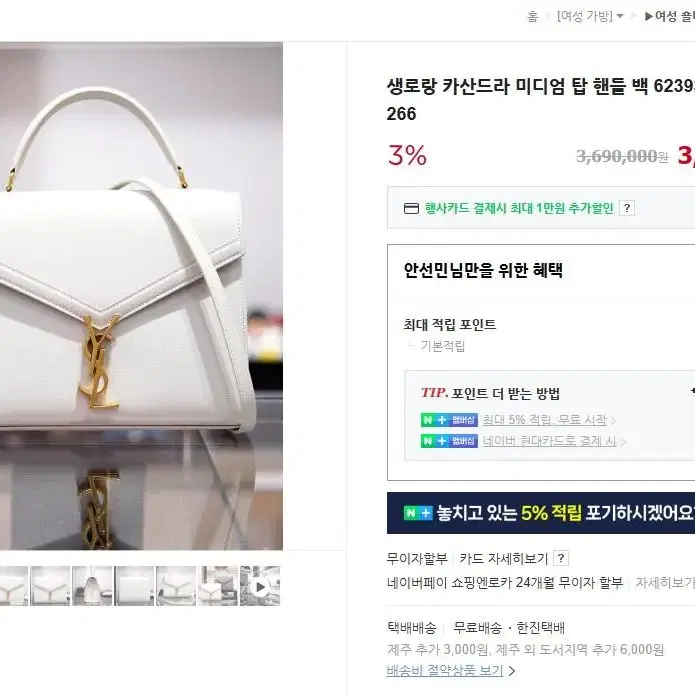The image size is (695, 695).
Task: Click the N+ 멤버십 badge for 네이버 현대카드
Action: [x=449, y=441]
